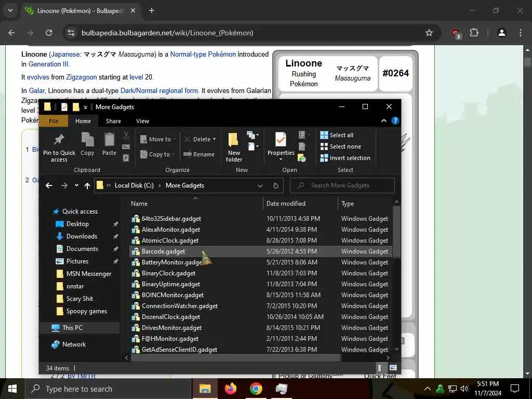Viewport: 532px width, 399px height.
Task: Switch to details view in status bar
Action: click(x=380, y=368)
